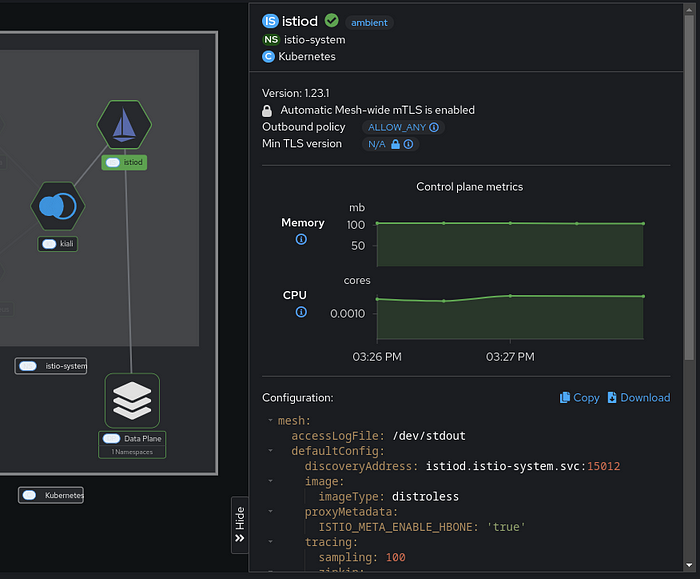The image size is (700, 579).
Task: Click the istio-system namespace box label
Action: point(51,366)
